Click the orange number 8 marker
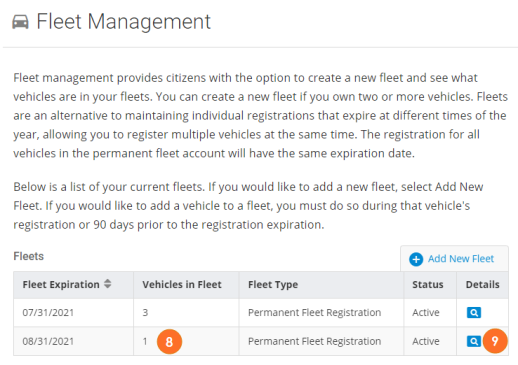The height and width of the screenshot is (365, 518). tap(169, 341)
